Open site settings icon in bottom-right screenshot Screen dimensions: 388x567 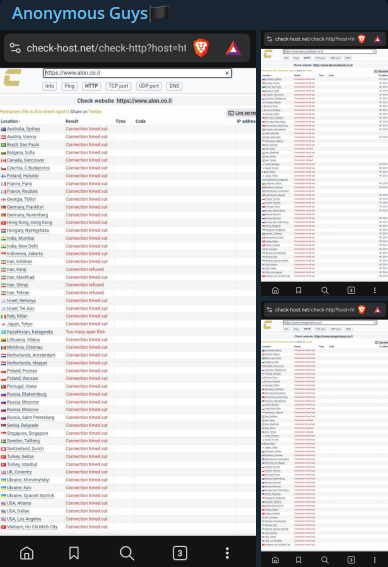[269, 310]
